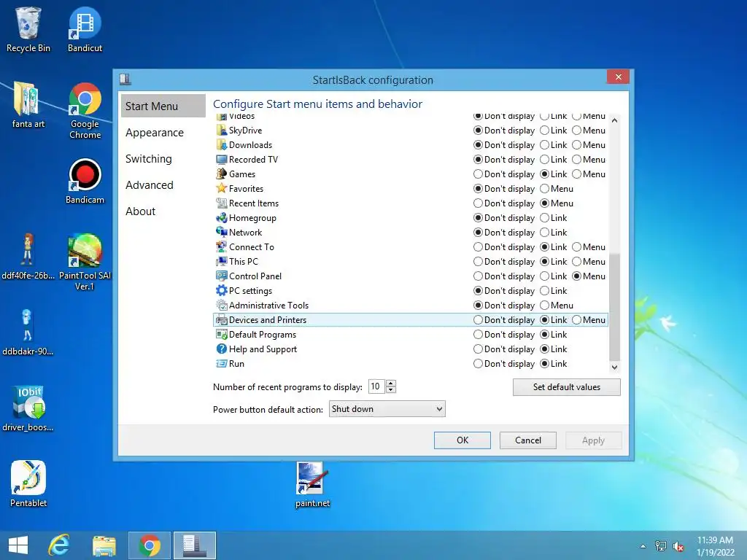Launch the Bandicam desktop shortcut
The height and width of the screenshot is (560, 747).
85,182
